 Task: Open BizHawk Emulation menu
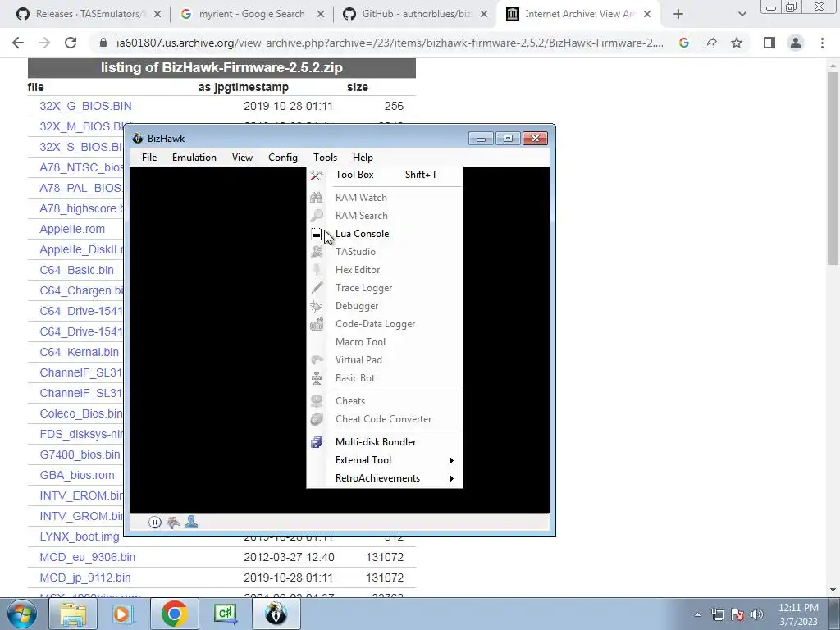194,157
